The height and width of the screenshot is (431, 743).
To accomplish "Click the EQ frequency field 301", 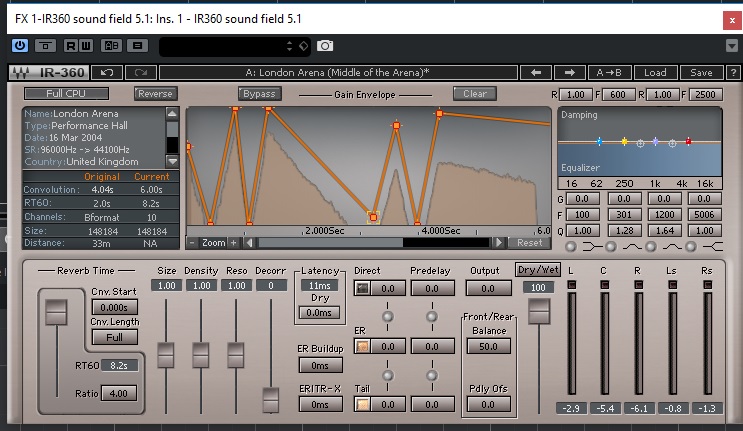I will coord(624,215).
